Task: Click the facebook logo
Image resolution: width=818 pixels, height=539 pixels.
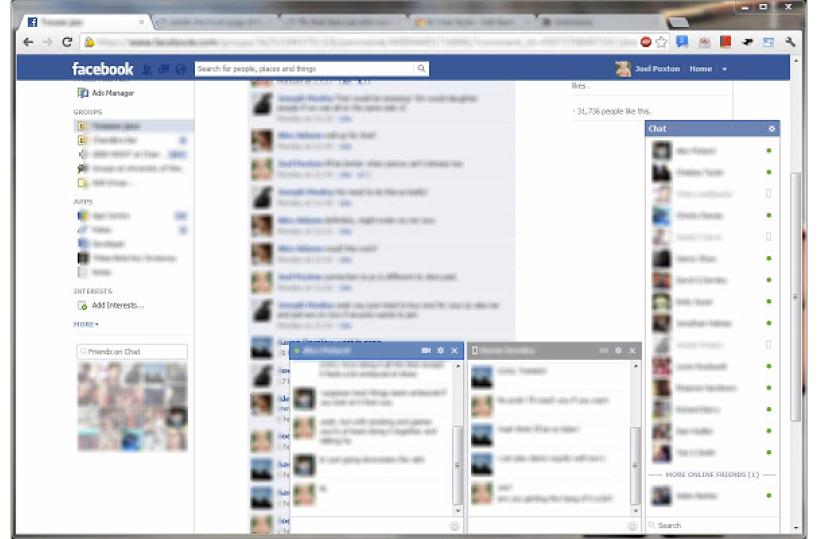Action: pyautogui.click(x=102, y=69)
